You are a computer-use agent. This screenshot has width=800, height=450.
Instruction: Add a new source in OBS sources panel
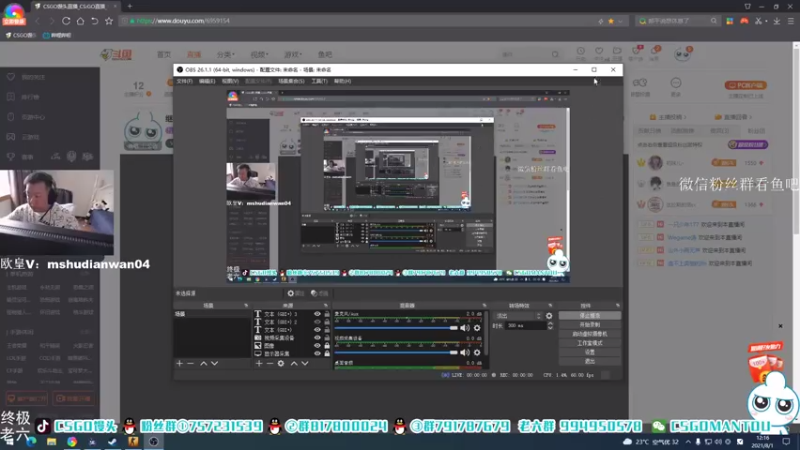point(259,363)
